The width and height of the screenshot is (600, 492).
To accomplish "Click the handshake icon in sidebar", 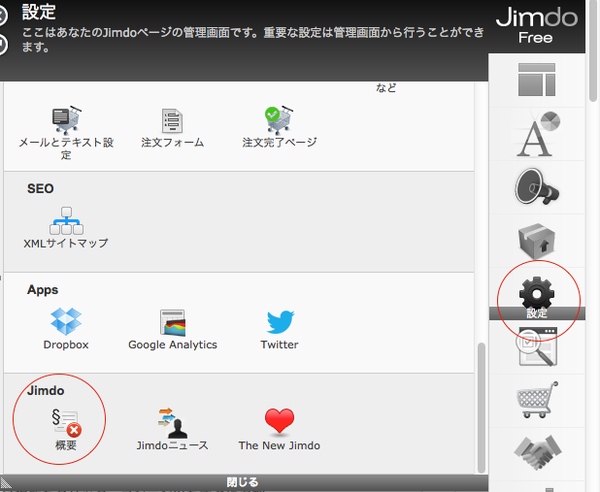I will [537, 452].
